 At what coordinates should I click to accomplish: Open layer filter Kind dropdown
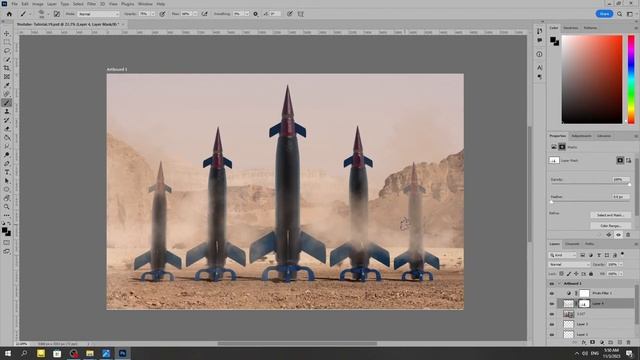point(562,255)
